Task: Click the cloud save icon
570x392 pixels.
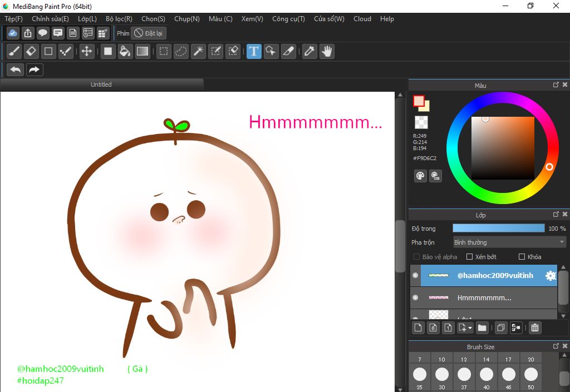Action: click(x=13, y=33)
